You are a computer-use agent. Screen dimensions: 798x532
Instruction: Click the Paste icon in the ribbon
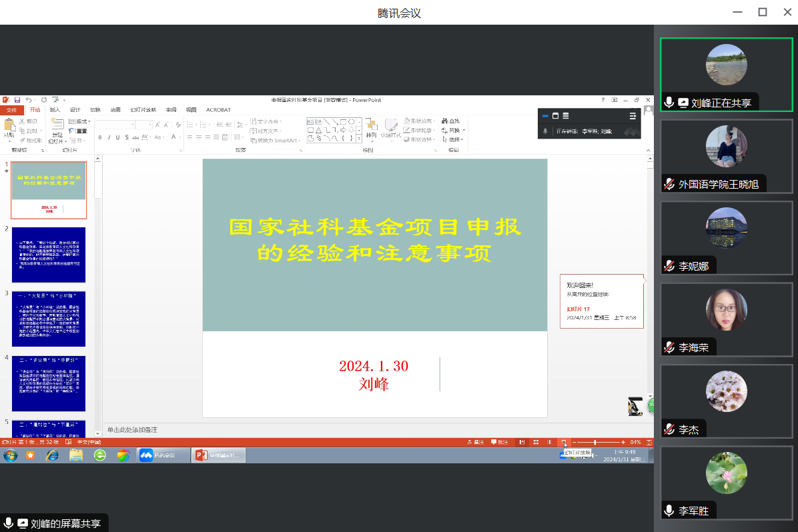[x=9, y=127]
